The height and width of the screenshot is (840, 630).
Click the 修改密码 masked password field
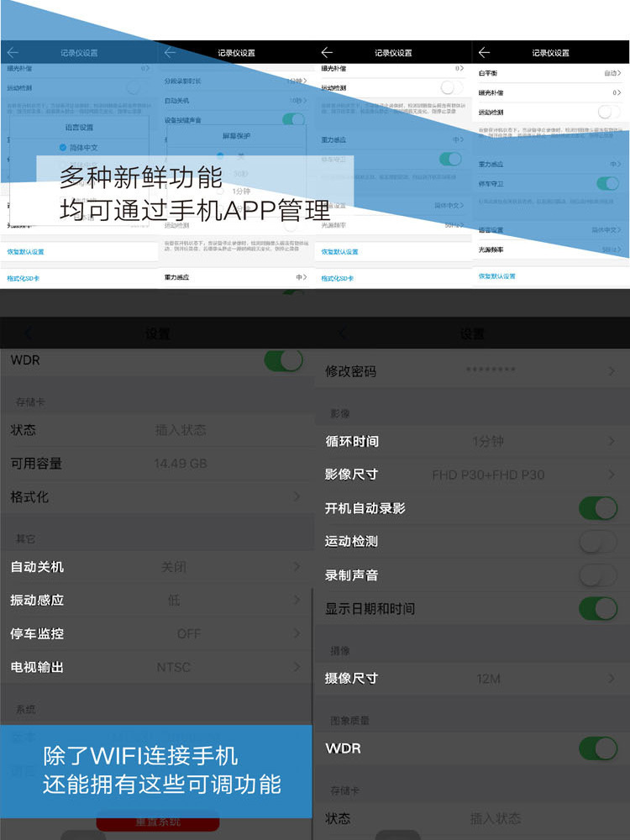[491, 370]
